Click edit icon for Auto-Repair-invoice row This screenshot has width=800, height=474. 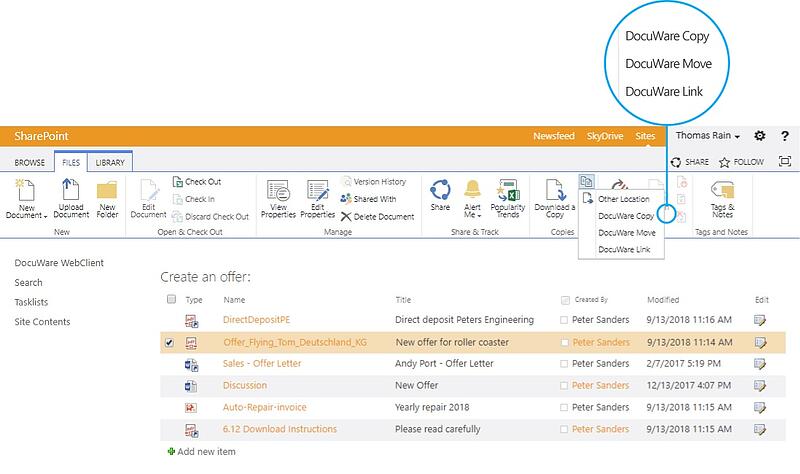[760, 408]
